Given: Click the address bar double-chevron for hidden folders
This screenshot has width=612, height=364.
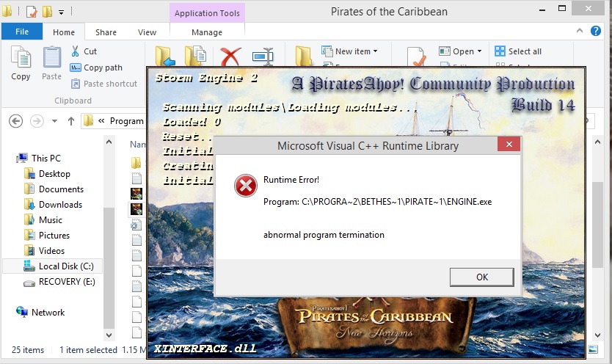Looking at the screenshot, I should click(x=101, y=121).
